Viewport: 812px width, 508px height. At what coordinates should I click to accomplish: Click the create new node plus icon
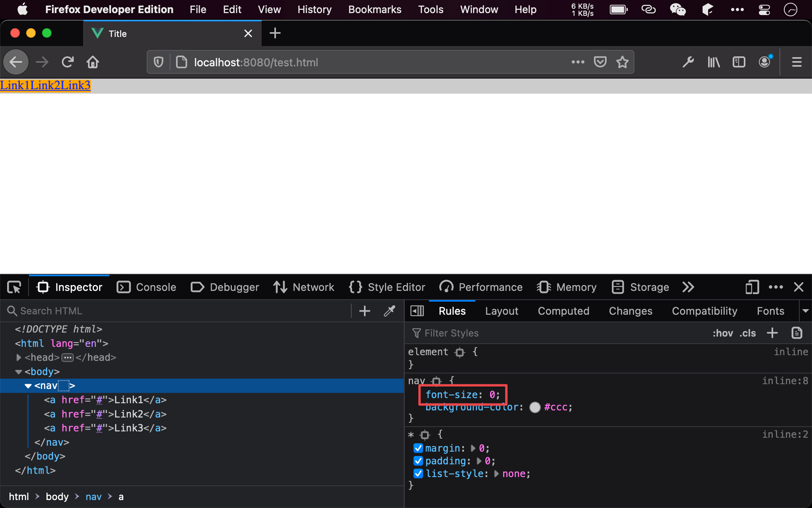[364, 311]
